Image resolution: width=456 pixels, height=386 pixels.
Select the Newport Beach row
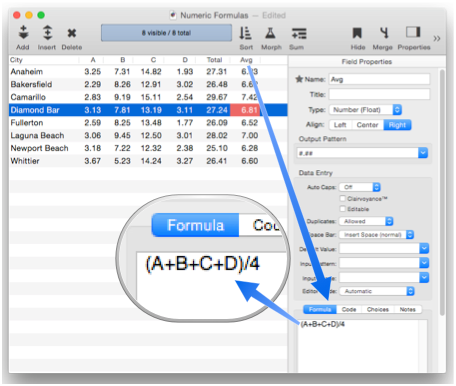pyautogui.click(x=148, y=148)
